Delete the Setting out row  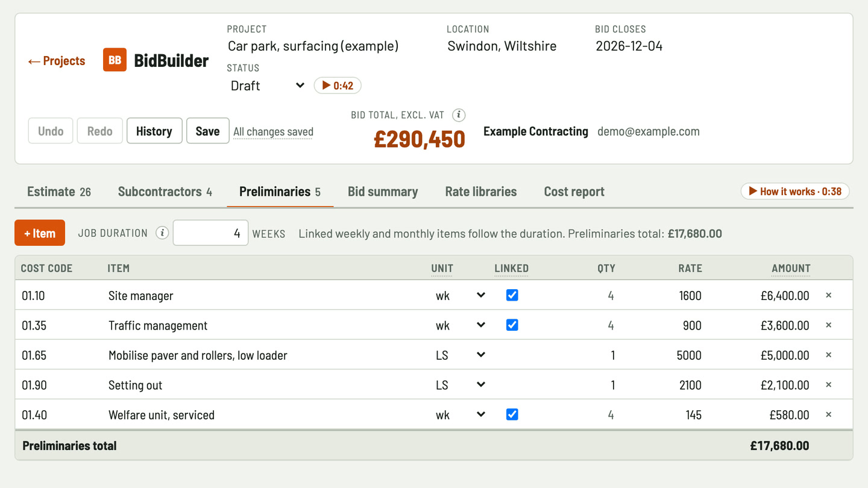[x=828, y=385]
